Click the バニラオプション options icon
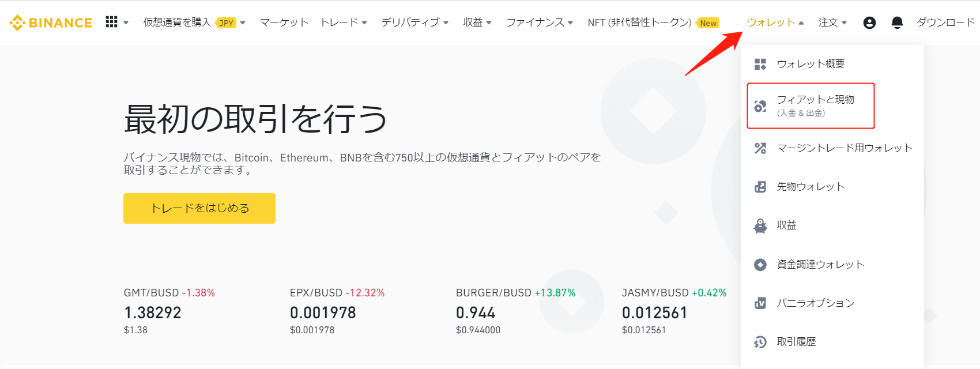 pyautogui.click(x=760, y=303)
